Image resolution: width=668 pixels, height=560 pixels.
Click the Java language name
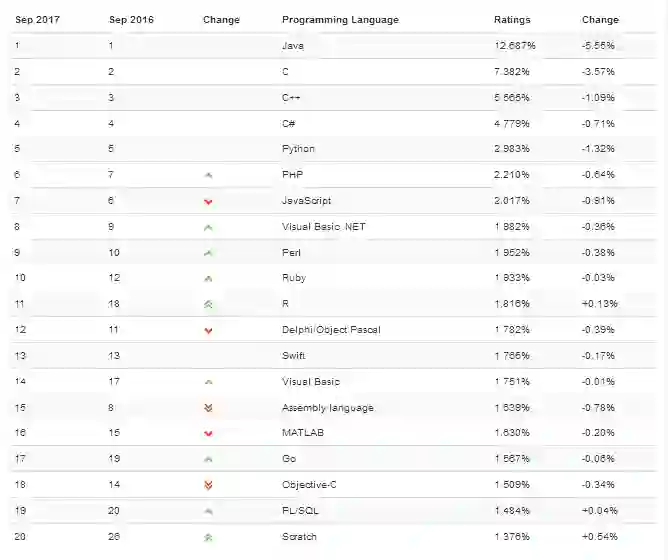coord(293,46)
